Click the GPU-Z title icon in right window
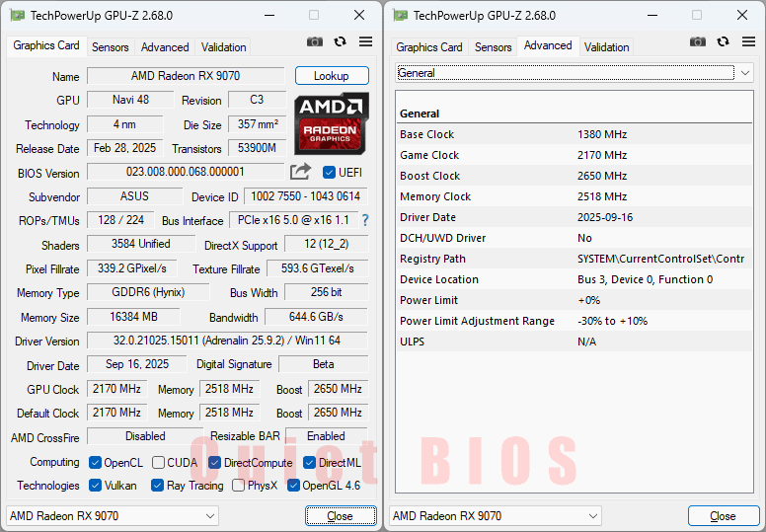Image resolution: width=766 pixels, height=532 pixels. (x=400, y=15)
